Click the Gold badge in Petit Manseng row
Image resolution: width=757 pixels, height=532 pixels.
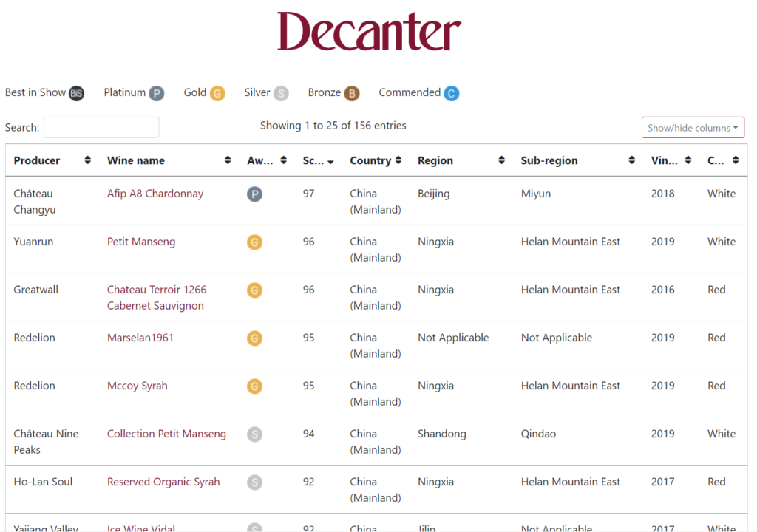point(254,242)
